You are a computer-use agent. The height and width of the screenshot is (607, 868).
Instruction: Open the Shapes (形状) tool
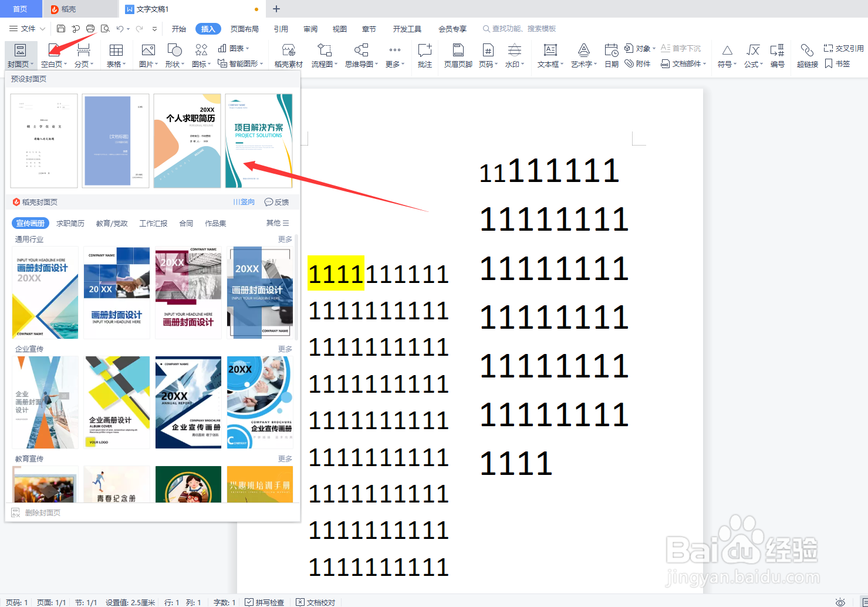click(174, 55)
